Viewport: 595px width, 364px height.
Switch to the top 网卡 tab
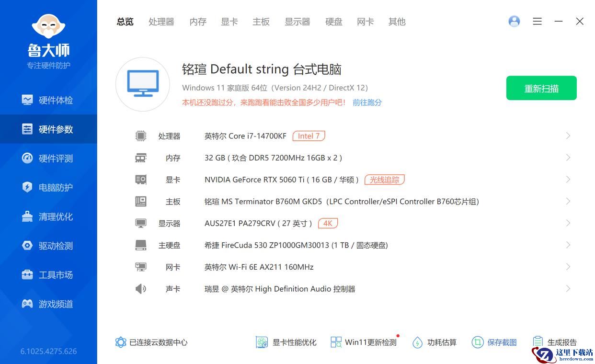click(366, 22)
